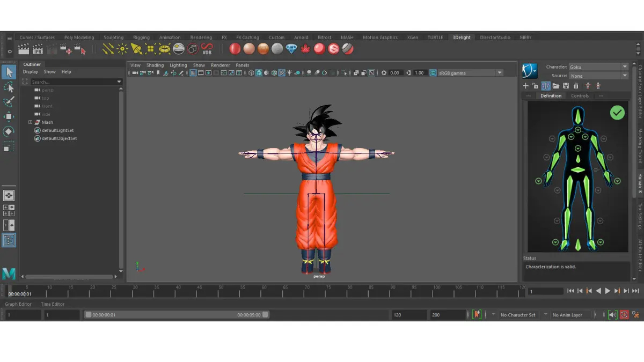The height and width of the screenshot is (362, 644).
Task: Go to start of playback range
Action: [570, 291]
